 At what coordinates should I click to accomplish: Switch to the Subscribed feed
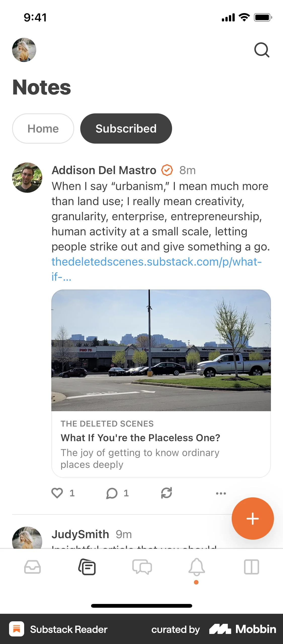[126, 128]
